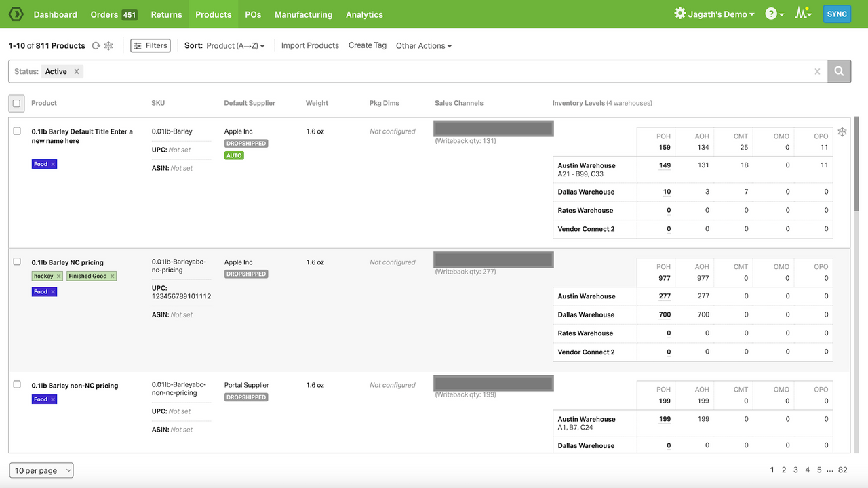Click the activity graph icon in navbar
Viewport: 868px width, 488px height.
802,14
